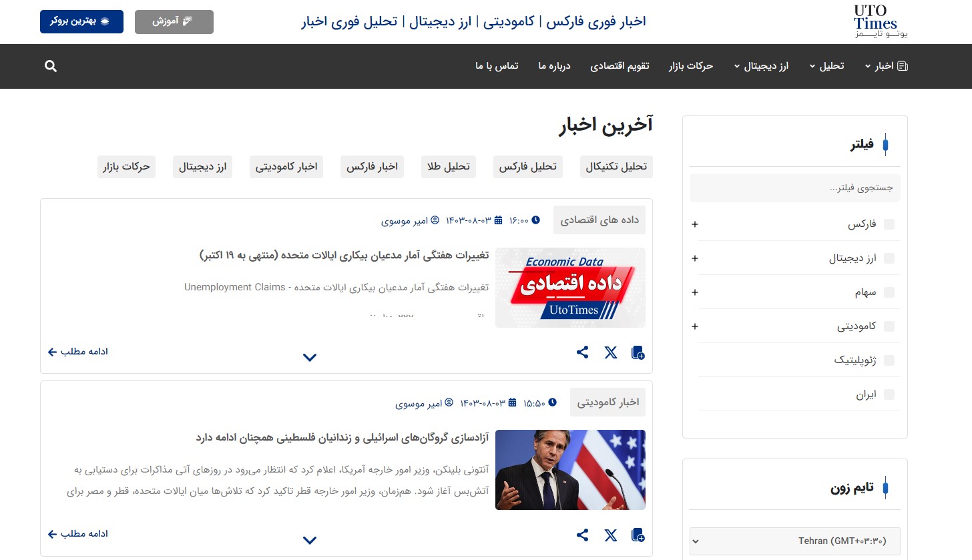Click author امیر موسوی on 16:00 article

coord(411,220)
